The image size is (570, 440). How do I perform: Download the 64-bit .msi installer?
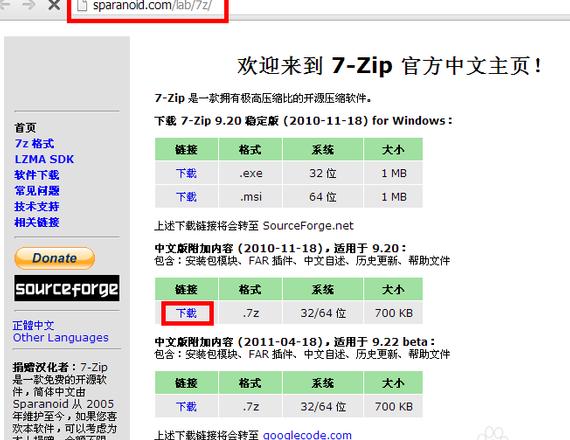[x=186, y=197]
